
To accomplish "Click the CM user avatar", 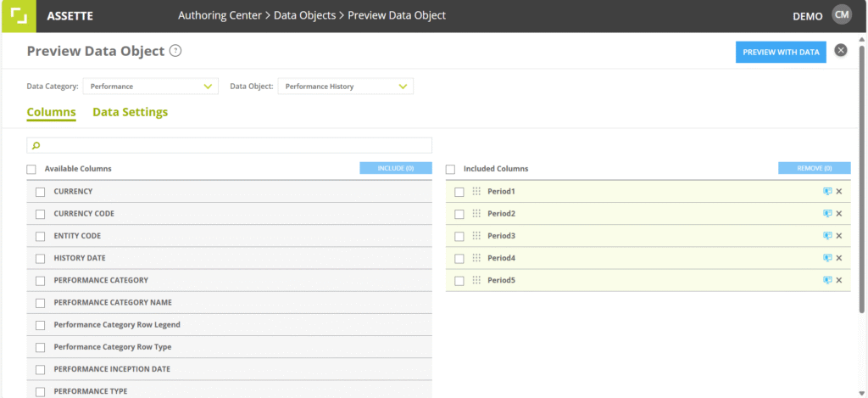I will tap(841, 15).
